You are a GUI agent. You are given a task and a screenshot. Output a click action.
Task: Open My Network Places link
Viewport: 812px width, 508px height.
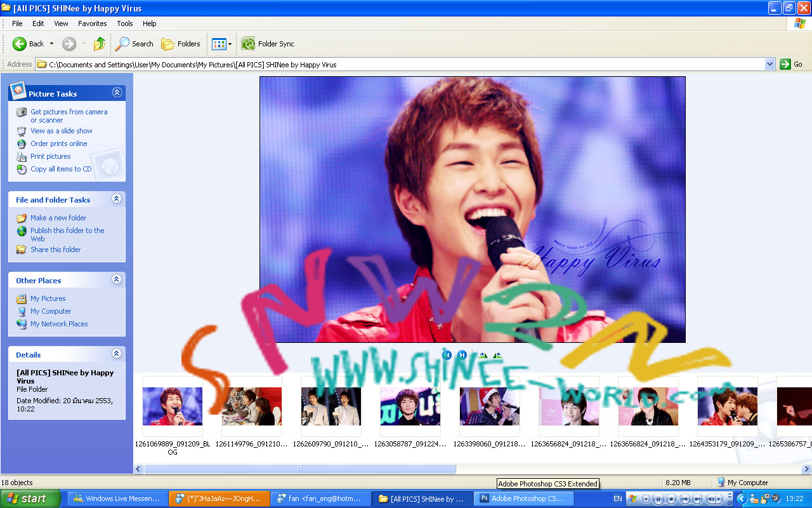point(59,324)
